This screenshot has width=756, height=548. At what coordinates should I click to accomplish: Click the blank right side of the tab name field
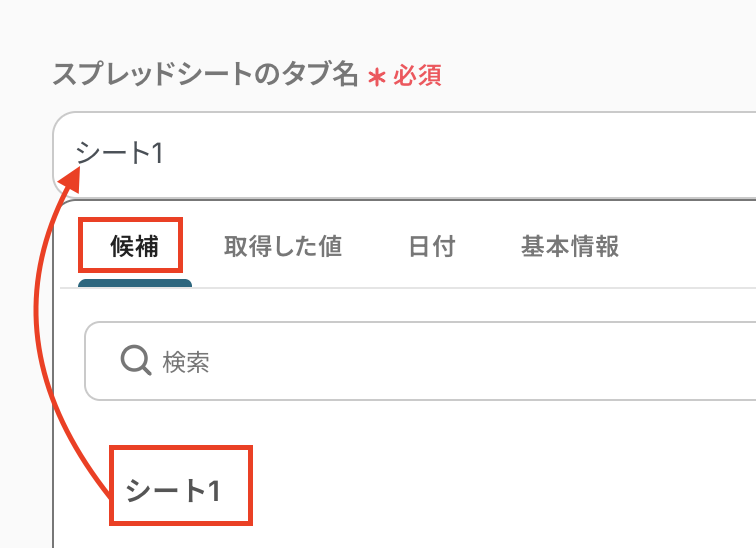tap(600, 153)
